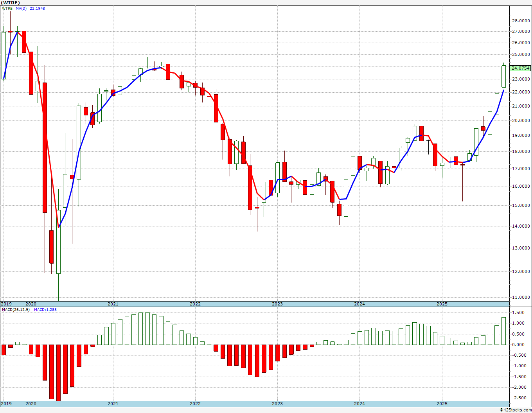The image size is (532, 413).
Task: Click the MACD(26,12,9) indicator label
Action: pyautogui.click(x=16, y=310)
